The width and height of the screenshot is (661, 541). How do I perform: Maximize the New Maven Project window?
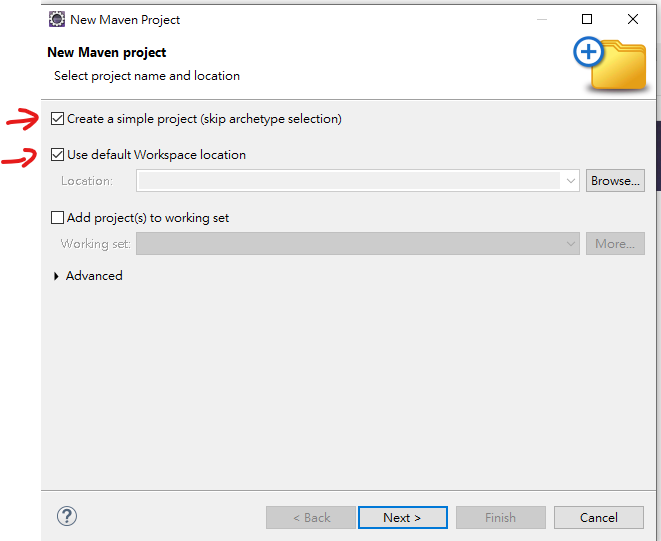(x=587, y=19)
